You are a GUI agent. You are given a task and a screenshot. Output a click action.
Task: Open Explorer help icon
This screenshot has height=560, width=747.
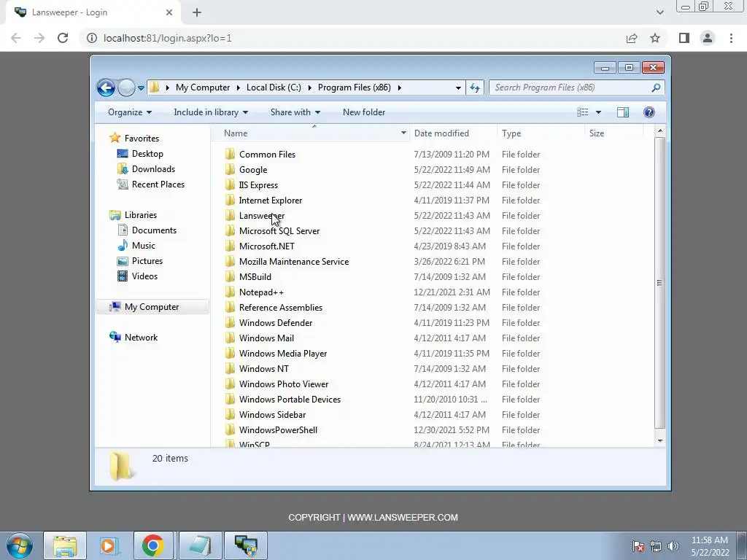(x=649, y=112)
